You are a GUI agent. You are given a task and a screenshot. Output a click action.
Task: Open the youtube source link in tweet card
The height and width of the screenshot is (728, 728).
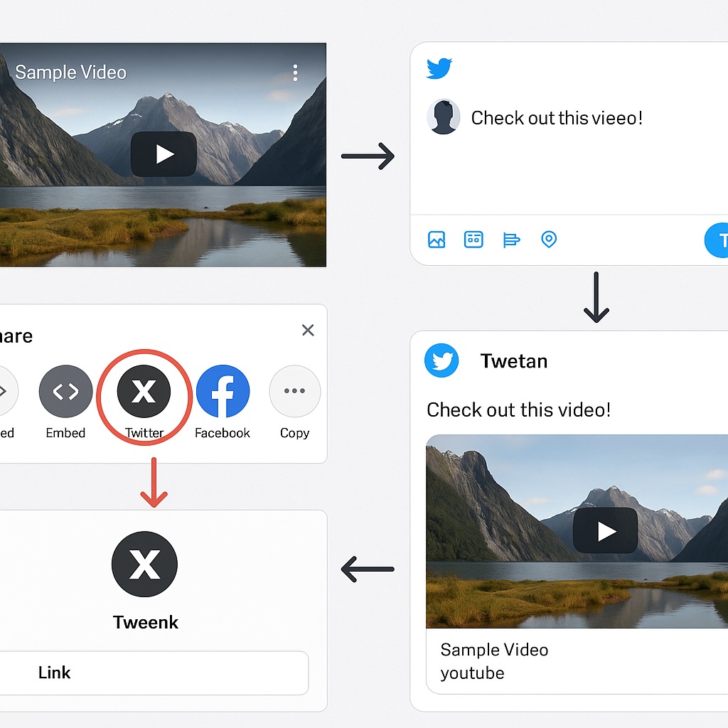point(472,673)
